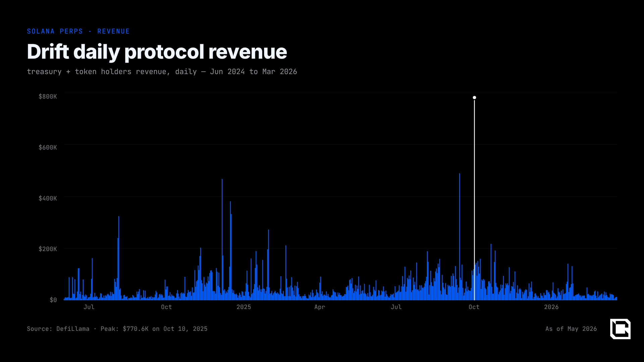This screenshot has width=644, height=362.
Task: Select the chart title 'Drift daily protocol revenue'
Action: 157,52
